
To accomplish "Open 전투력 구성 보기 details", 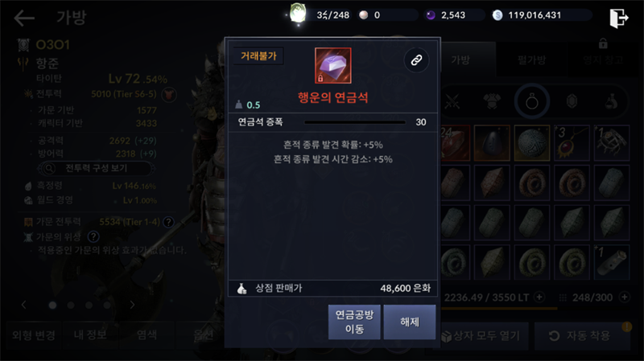I will pos(97,168).
